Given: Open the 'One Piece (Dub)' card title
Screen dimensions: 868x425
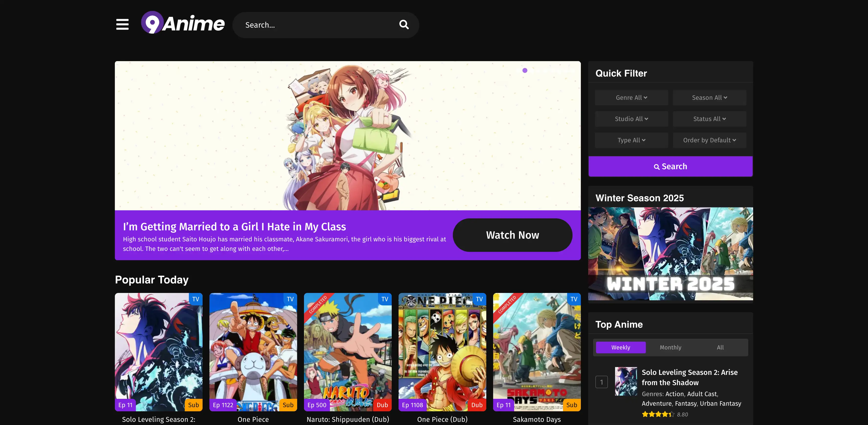Looking at the screenshot, I should click(x=442, y=419).
